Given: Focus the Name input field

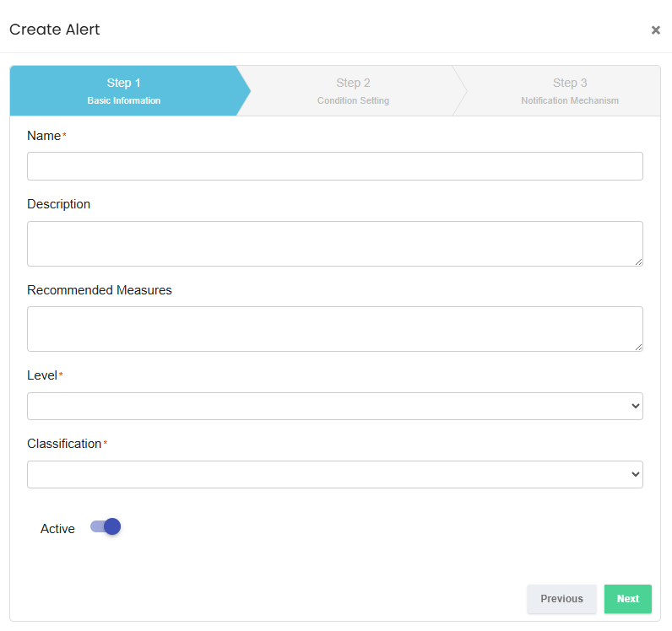Looking at the screenshot, I should (334, 166).
